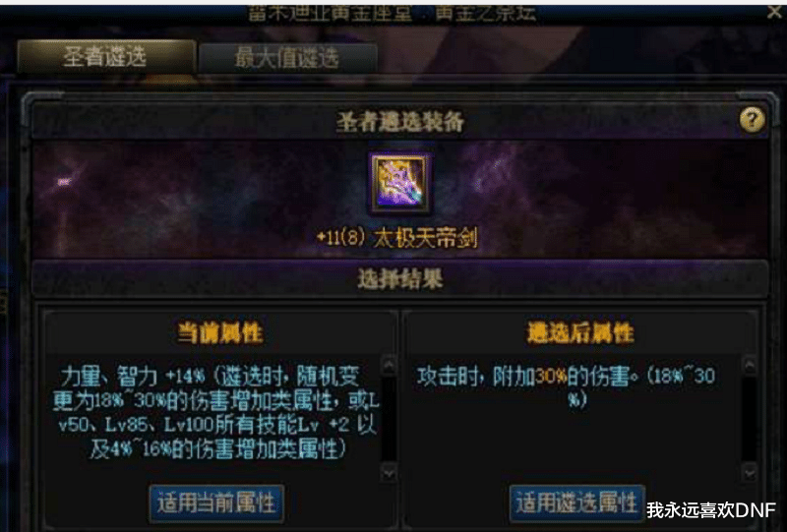
Task: Switch to the 最大值遴选 tab
Action: [x=287, y=58]
